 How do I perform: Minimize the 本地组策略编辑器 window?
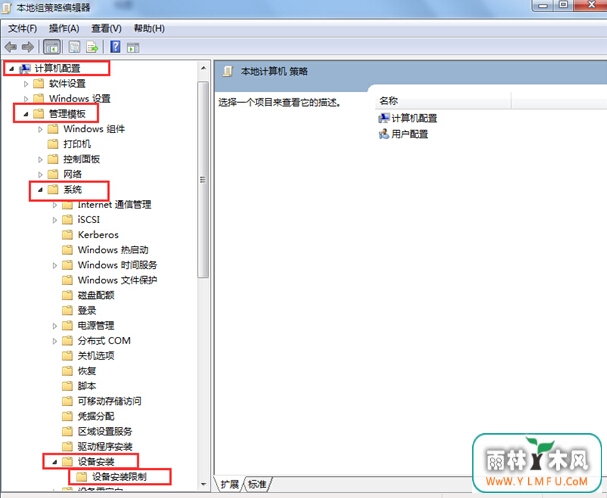[x=545, y=5]
